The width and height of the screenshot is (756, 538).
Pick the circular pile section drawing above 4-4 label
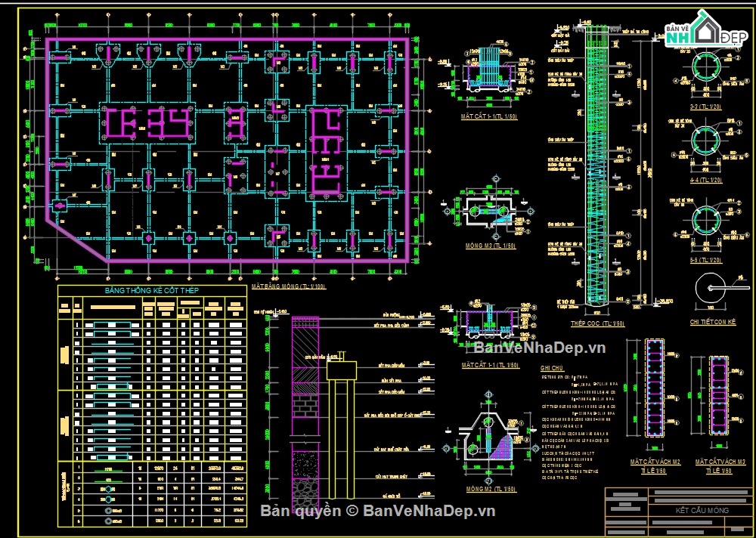tap(706, 141)
